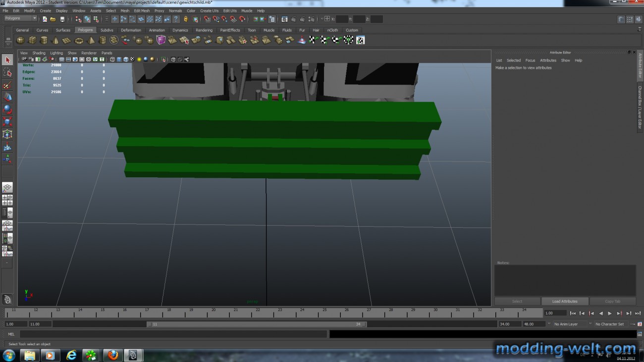Play animation backwards
644x362 pixels.
tap(601, 313)
